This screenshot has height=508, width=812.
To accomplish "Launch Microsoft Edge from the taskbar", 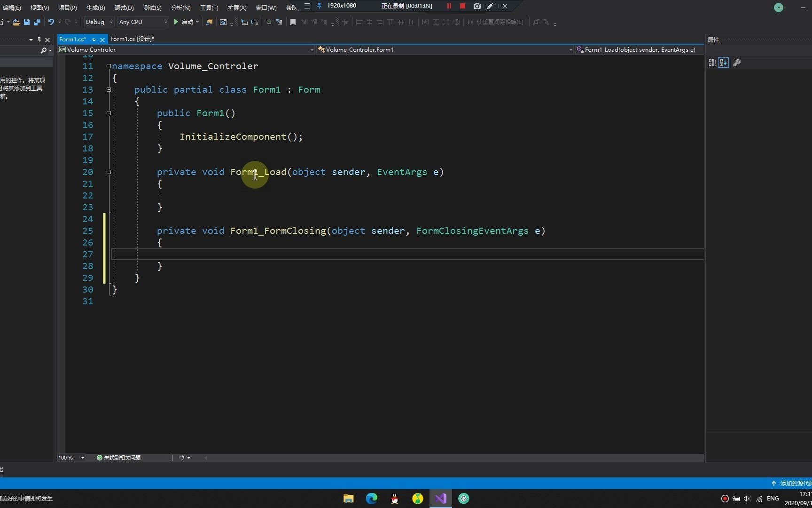I will click(x=372, y=499).
